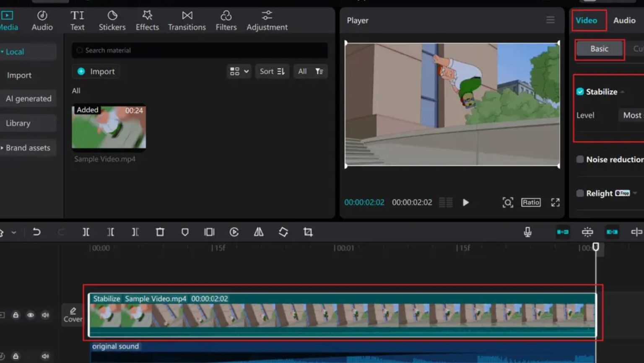
Task: Click the Undo icon
Action: click(37, 232)
